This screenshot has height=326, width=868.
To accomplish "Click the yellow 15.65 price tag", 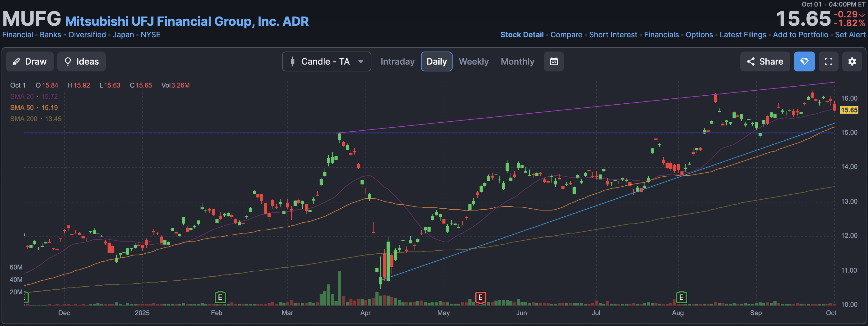I will click(849, 110).
